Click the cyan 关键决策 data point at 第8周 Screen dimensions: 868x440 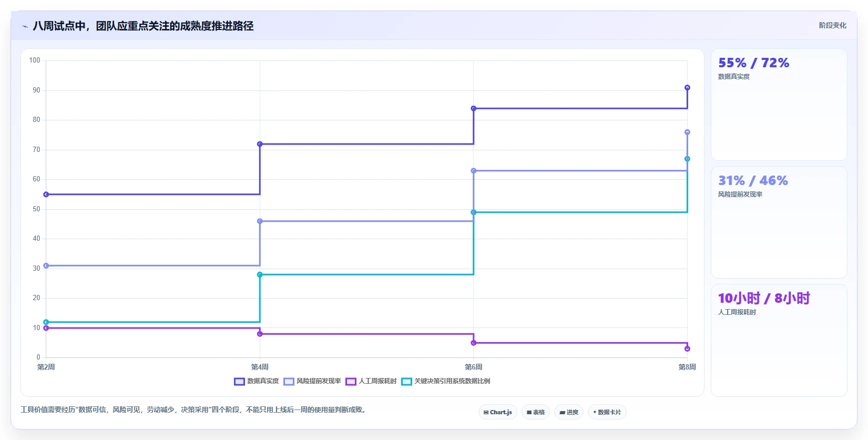[687, 159]
